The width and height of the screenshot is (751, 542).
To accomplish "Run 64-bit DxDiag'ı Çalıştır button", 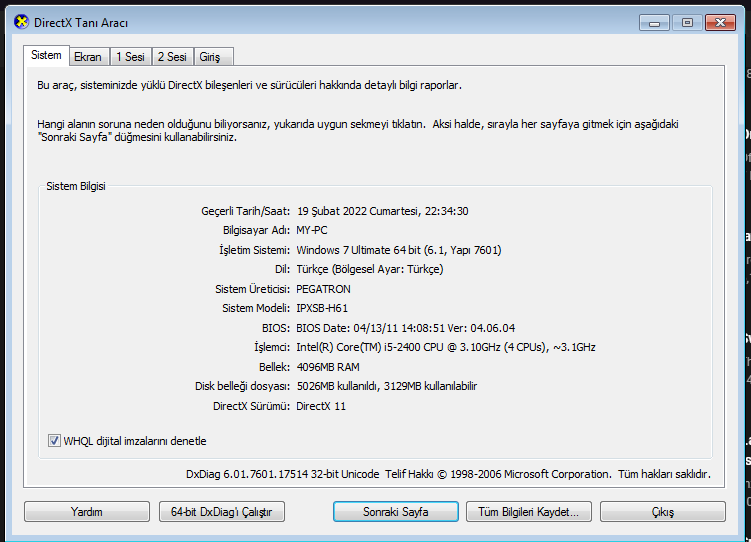I will point(222,511).
